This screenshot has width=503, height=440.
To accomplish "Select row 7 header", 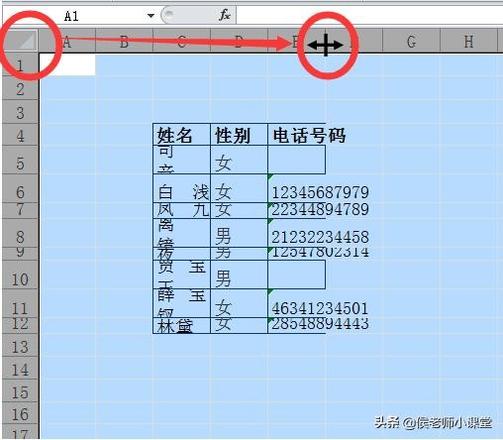I will coord(20,210).
